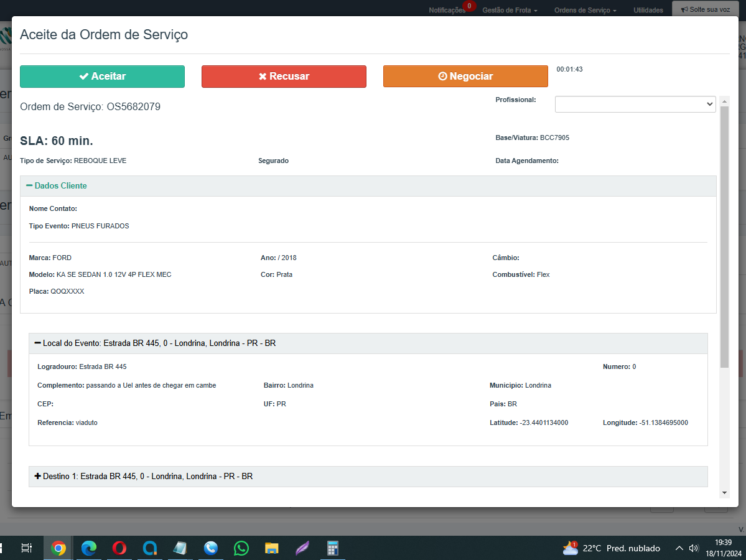The width and height of the screenshot is (746, 560).
Task: Open File Explorer from the taskbar
Action: point(271,548)
